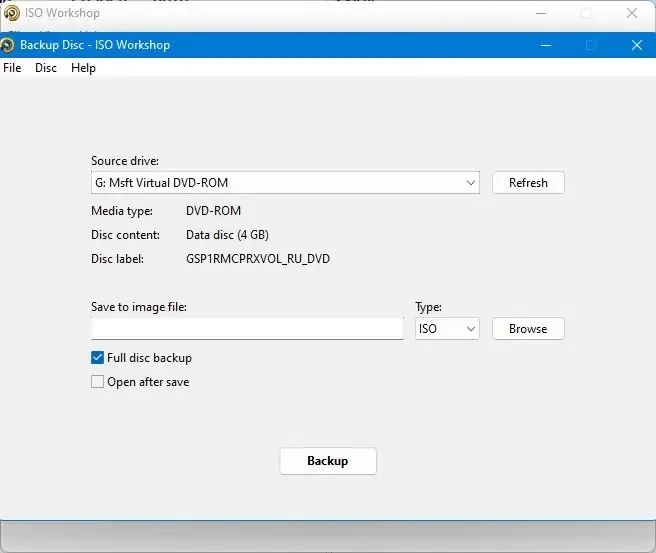
Task: Minimize the Backup Disc window
Action: pos(546,45)
